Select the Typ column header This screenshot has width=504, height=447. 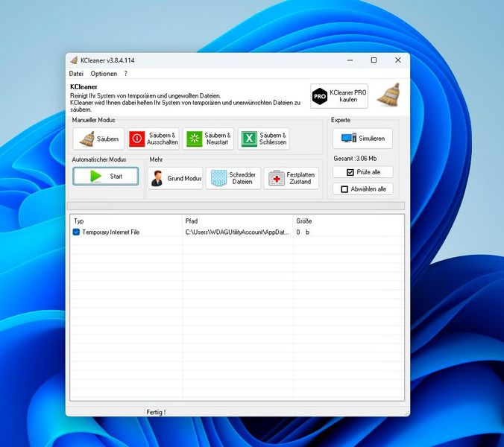pos(126,221)
